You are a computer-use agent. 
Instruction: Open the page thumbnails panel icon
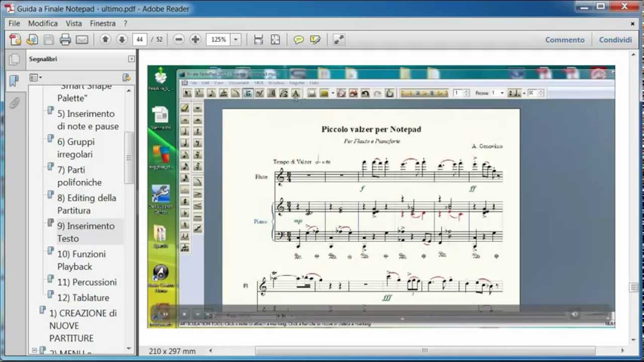coord(14,59)
